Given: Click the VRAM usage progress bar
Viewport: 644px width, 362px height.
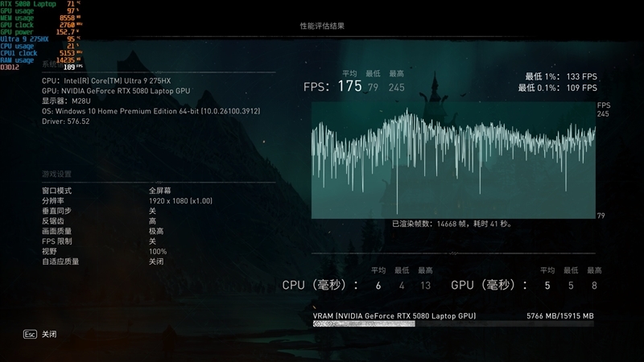Looking at the screenshot, I should [453, 324].
